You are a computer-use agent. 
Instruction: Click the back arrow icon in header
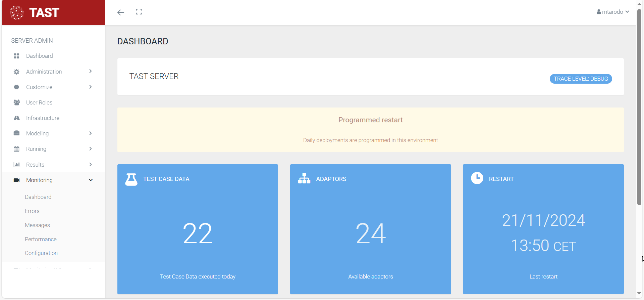coord(121,12)
